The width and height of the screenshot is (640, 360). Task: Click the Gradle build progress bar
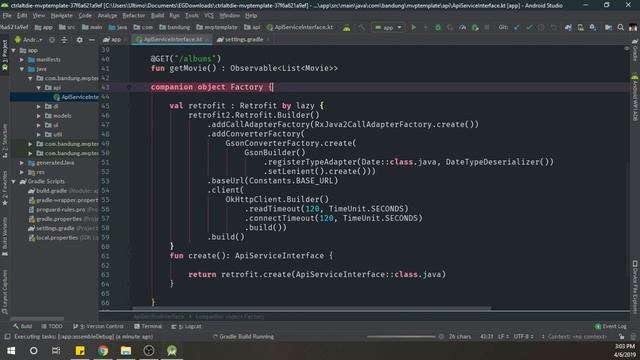point(401,337)
